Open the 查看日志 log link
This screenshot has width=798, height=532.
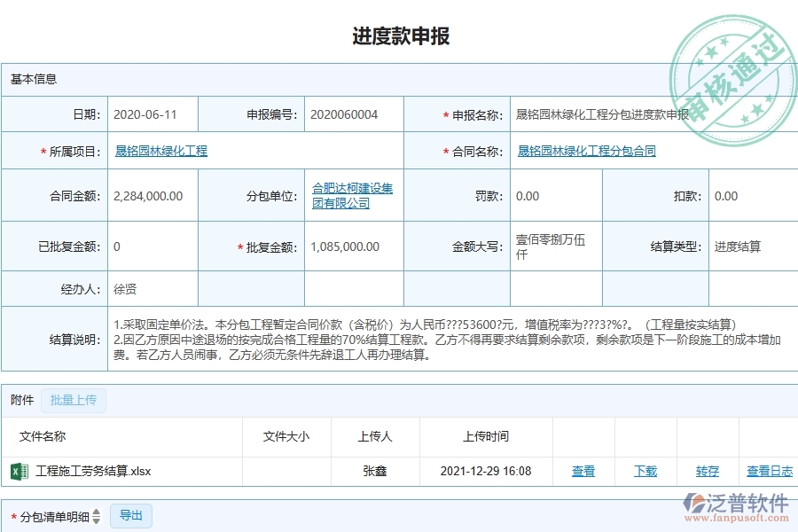(x=770, y=472)
